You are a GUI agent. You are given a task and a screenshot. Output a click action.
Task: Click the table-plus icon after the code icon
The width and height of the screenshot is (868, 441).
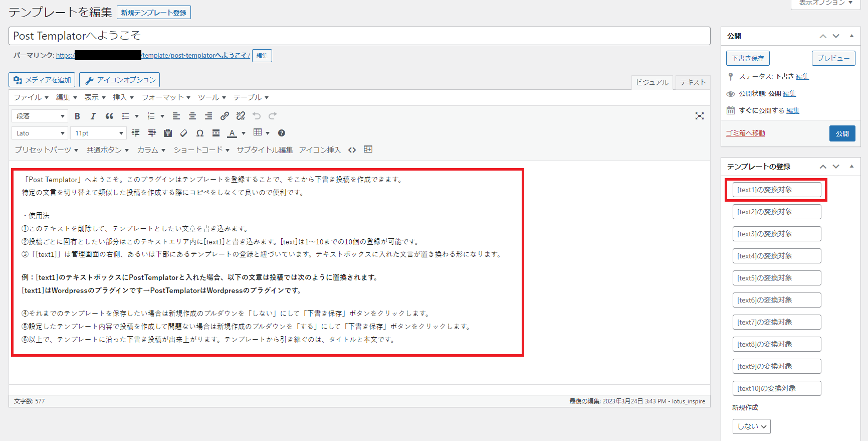(368, 150)
